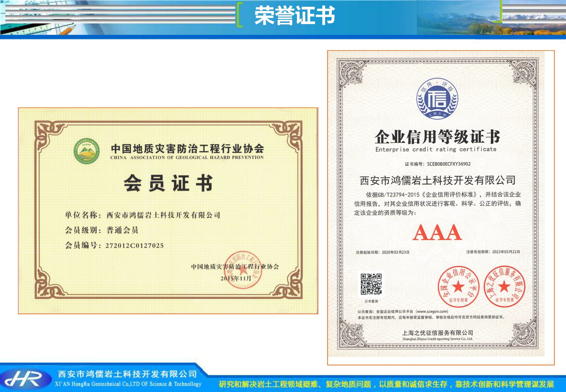Click CHINA ASSOCIATION OF GEOLOGICAL HAZARD PREVENTION text
The image size is (566, 392).
coord(187,157)
